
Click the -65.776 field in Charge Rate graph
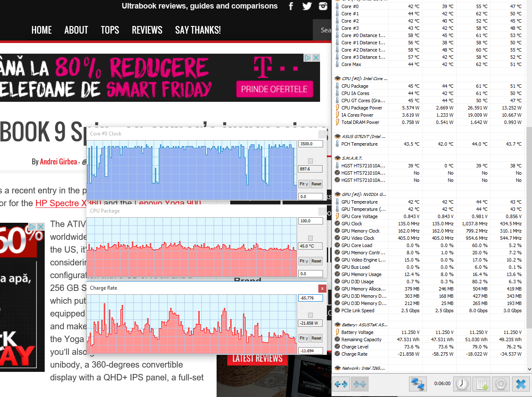[311, 298]
